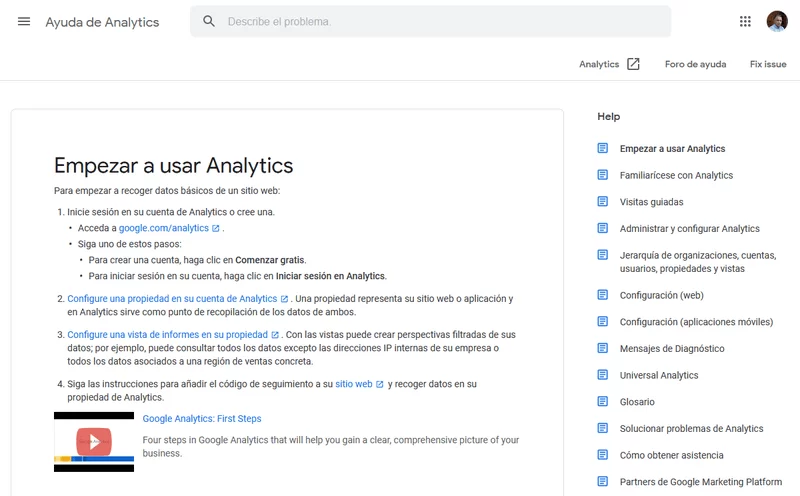The image size is (800, 496).
Task: Open Configure una vista de informes link
Action: click(x=167, y=335)
